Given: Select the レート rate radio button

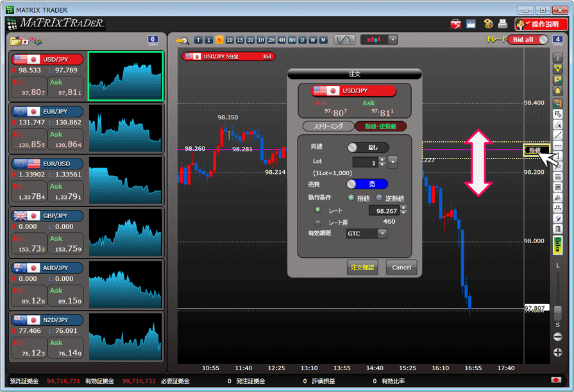Looking at the screenshot, I should 317,210.
